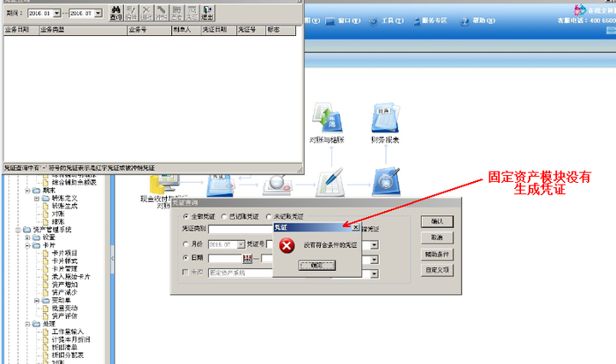This screenshot has width=616, height=364.
Task: Open the 窗口 menu
Action: tap(343, 21)
